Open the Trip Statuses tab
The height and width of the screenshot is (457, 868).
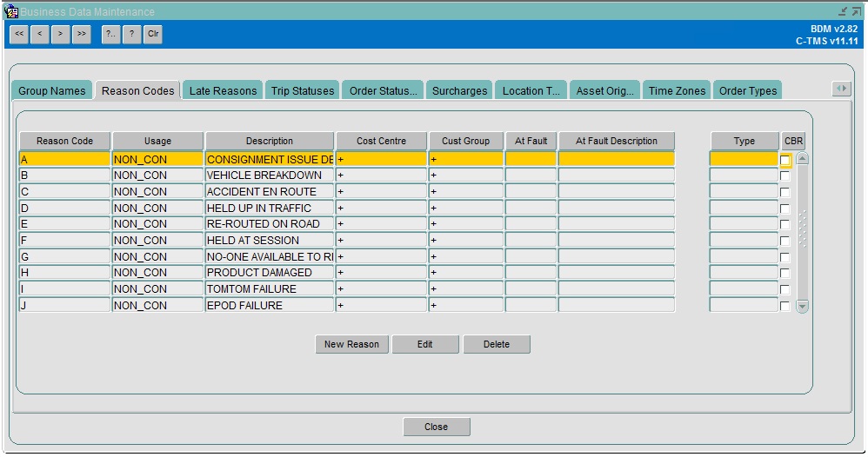pos(303,90)
